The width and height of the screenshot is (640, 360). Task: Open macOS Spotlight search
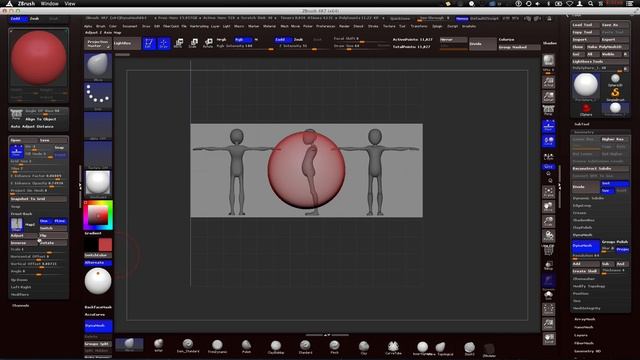(x=590, y=3)
